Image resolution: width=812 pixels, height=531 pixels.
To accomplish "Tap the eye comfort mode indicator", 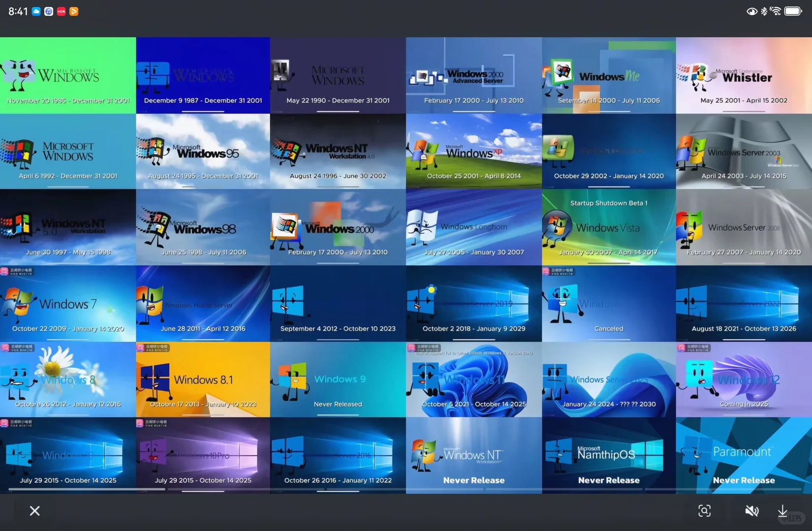I will pyautogui.click(x=751, y=11).
